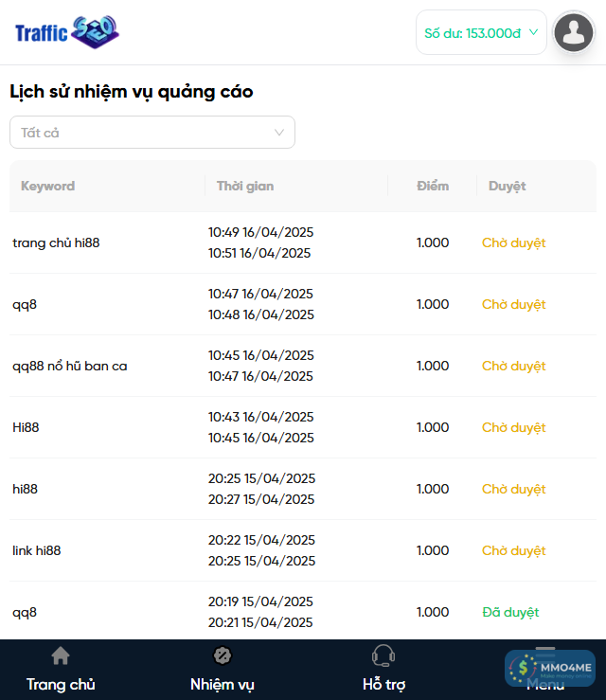
Task: Open the Hỗ trợ tab label
Action: 383,684
